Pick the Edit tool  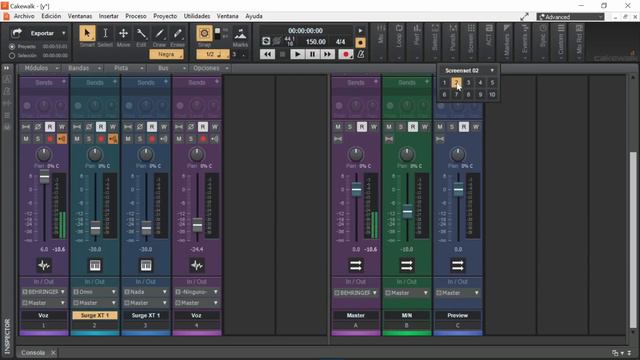[x=141, y=33]
